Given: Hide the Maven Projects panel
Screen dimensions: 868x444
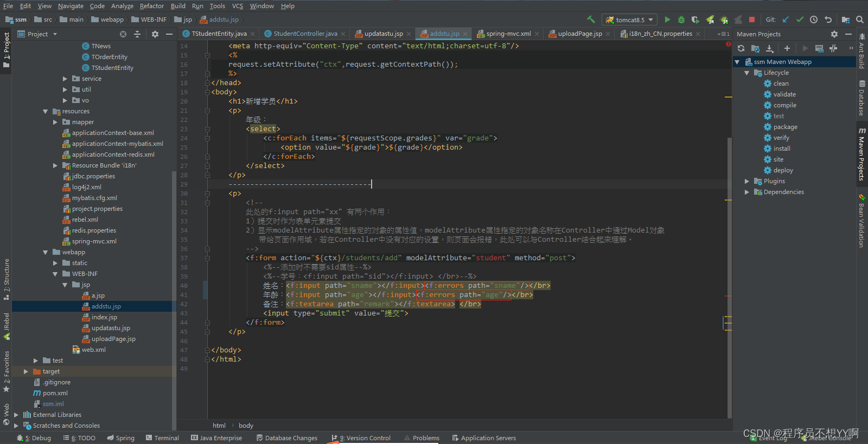Looking at the screenshot, I should point(848,34).
